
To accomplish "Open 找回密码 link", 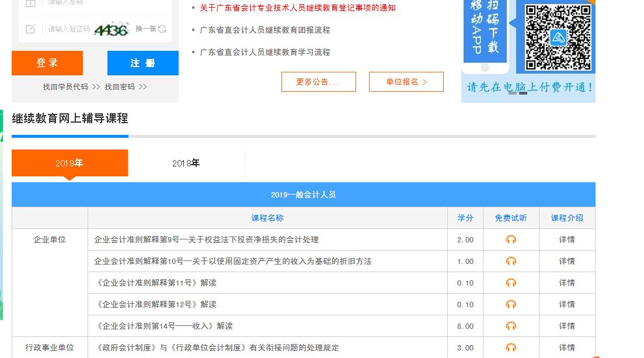I will click(120, 86).
